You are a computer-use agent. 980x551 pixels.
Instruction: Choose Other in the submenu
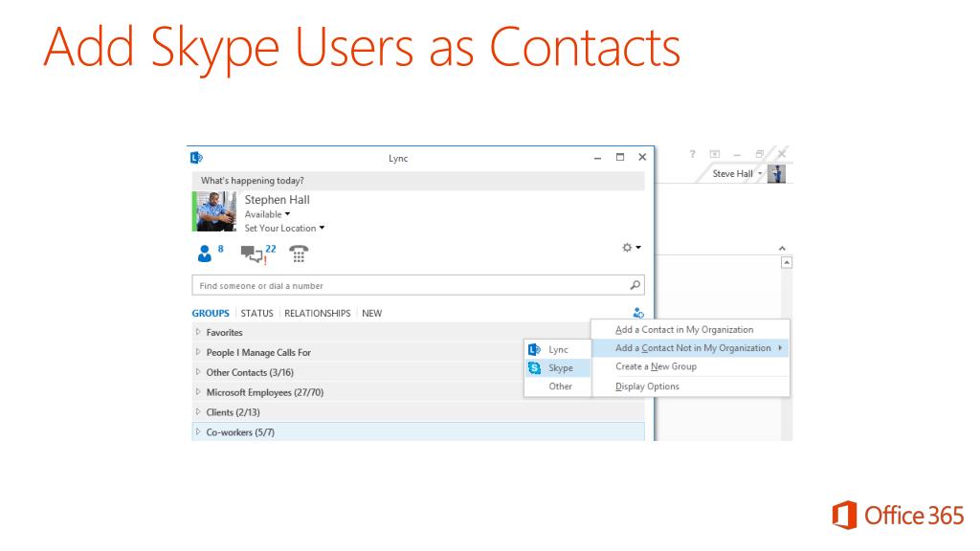[558, 386]
